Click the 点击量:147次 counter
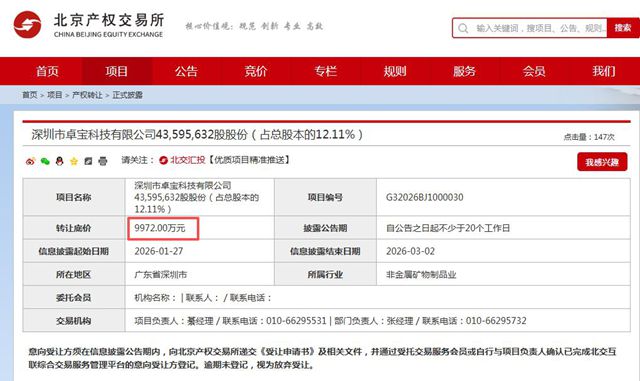Screen dimensions: 640x381 [589, 137]
